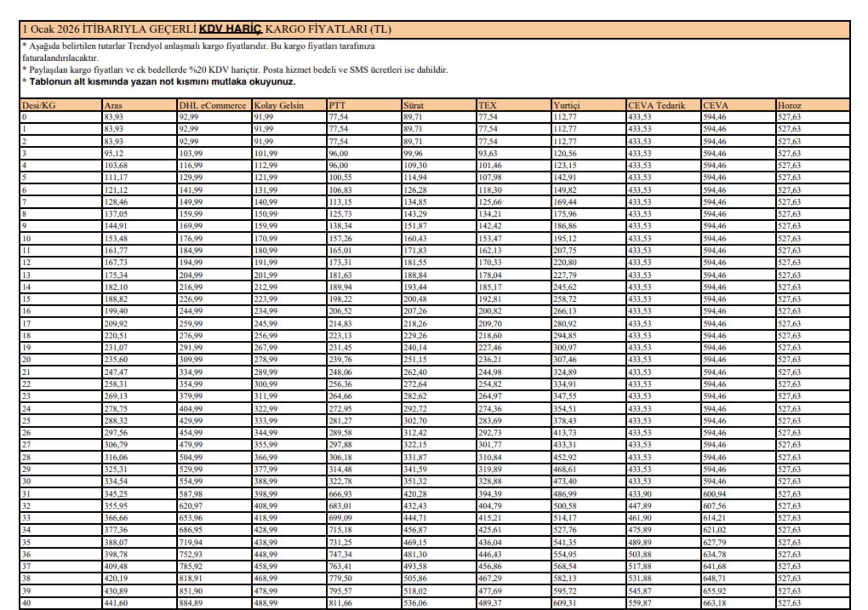Click the Desi/KG header cell
Viewport: 868px width, 610px height.
(39, 106)
